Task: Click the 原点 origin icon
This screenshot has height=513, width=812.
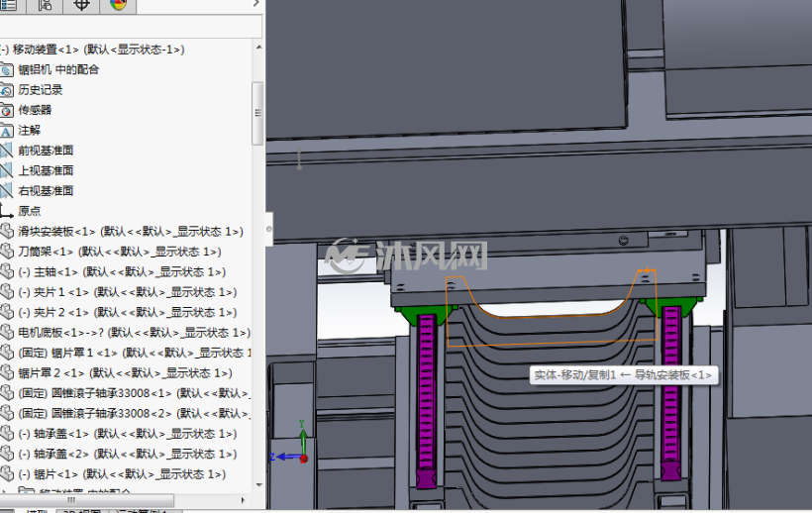Action: pyautogui.click(x=6, y=211)
